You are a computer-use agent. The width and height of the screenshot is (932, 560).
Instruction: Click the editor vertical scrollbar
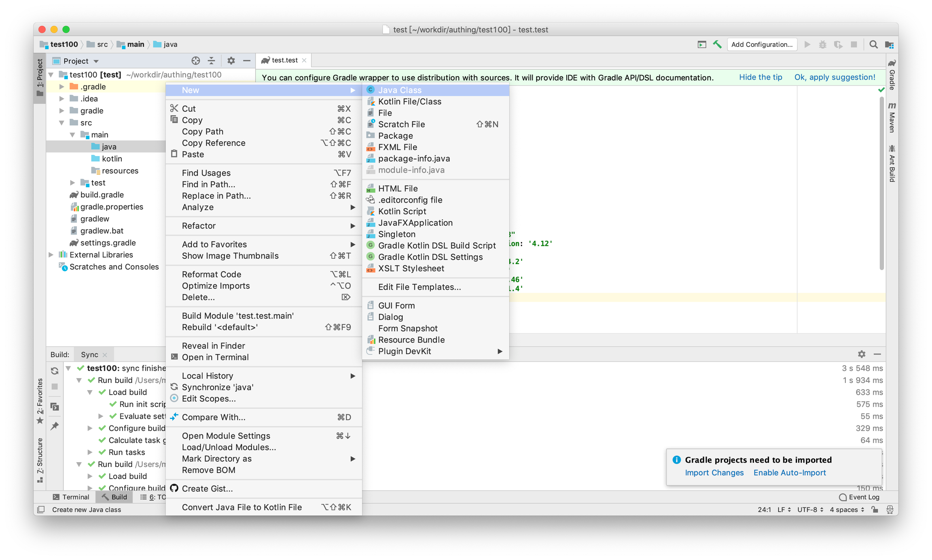(x=881, y=182)
